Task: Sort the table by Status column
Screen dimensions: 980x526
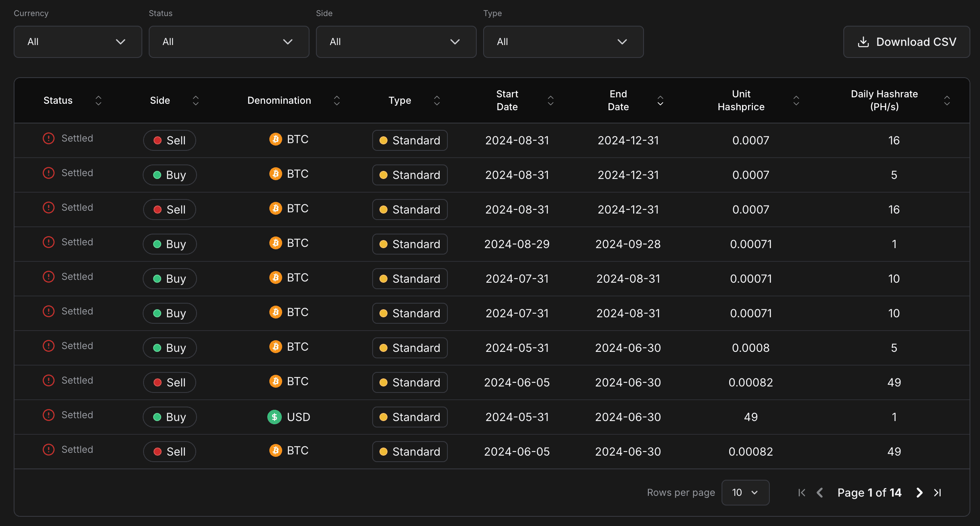Action: (98, 100)
